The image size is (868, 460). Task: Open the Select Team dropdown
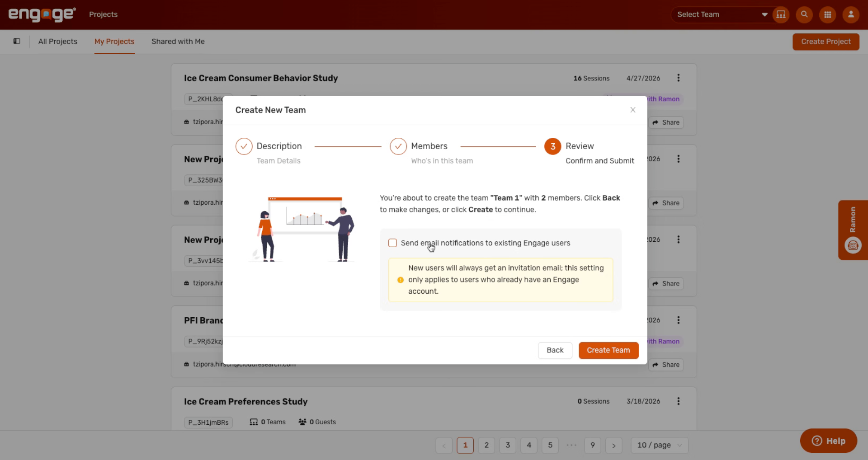coord(722,14)
